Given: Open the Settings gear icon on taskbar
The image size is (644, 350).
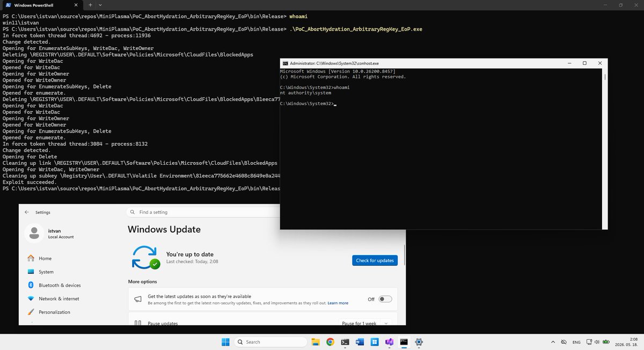Looking at the screenshot, I should pyautogui.click(x=419, y=342).
